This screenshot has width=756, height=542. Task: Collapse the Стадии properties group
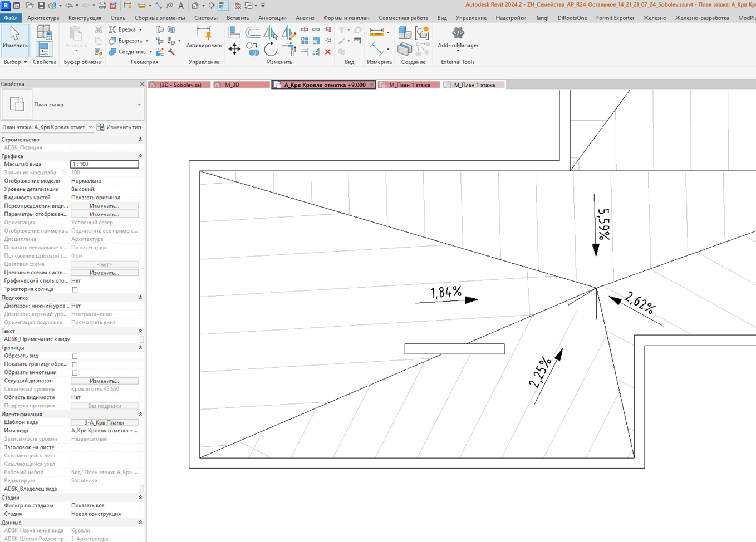[140, 497]
